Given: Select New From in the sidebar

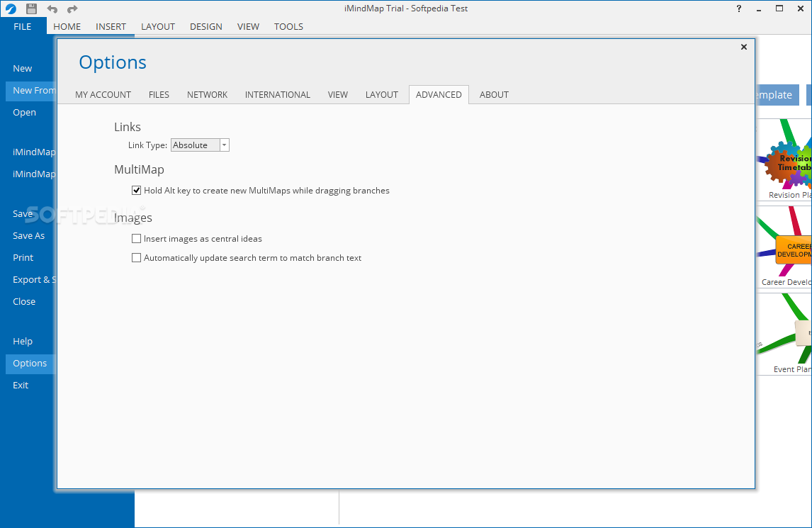Looking at the screenshot, I should pos(31,91).
